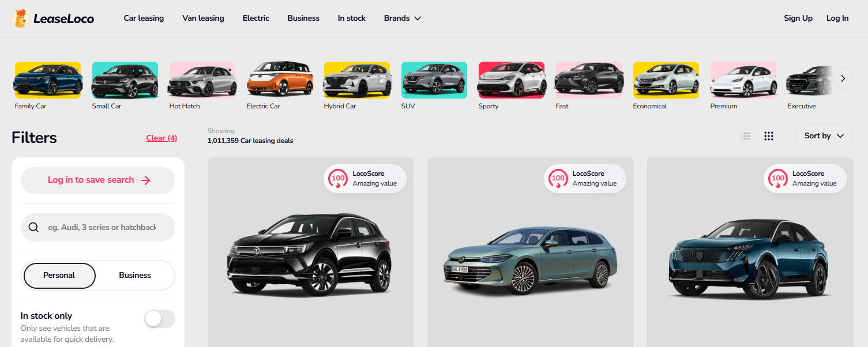The image size is (868, 347).
Task: Switch to list view layout
Action: (x=746, y=136)
